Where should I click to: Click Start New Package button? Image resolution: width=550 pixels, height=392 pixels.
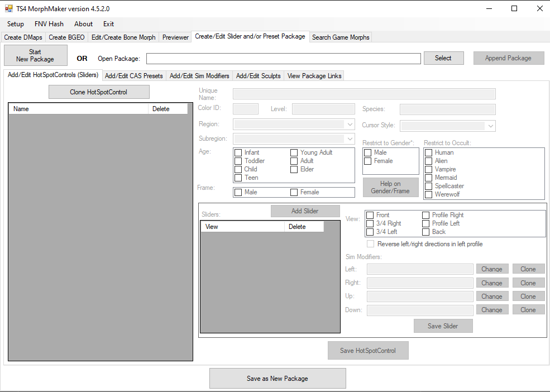[x=35, y=55]
